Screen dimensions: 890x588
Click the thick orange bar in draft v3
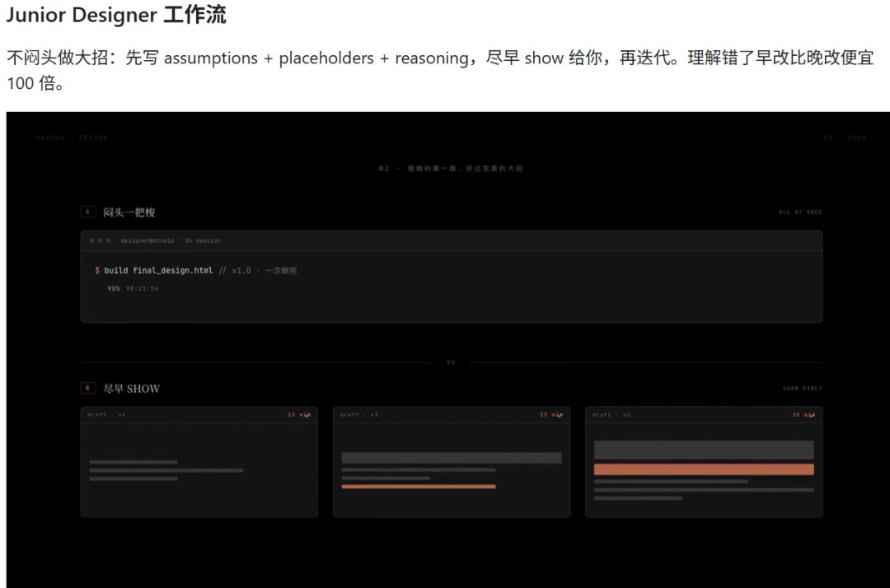point(704,469)
